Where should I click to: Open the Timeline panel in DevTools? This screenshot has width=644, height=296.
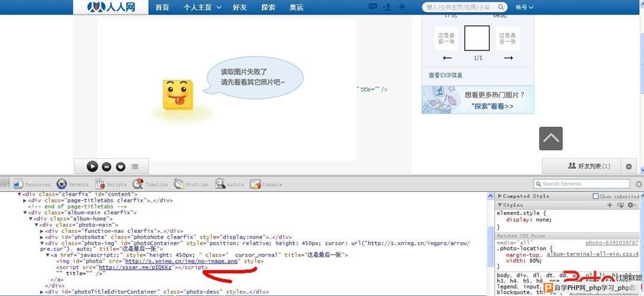(150, 184)
